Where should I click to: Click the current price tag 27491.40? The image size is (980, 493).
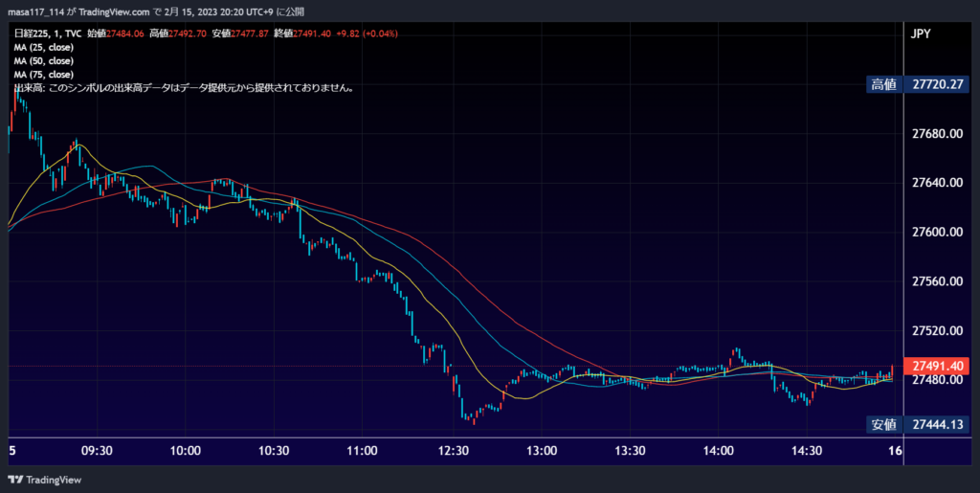[x=937, y=366]
